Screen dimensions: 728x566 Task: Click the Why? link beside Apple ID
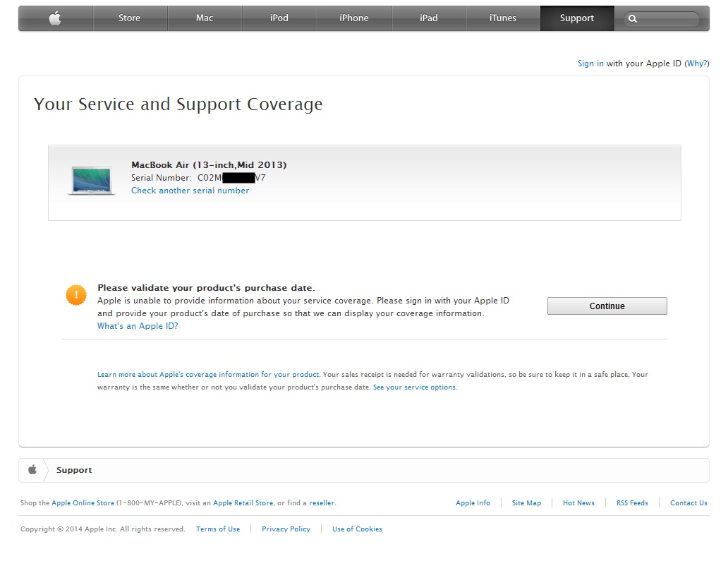pyautogui.click(x=697, y=64)
